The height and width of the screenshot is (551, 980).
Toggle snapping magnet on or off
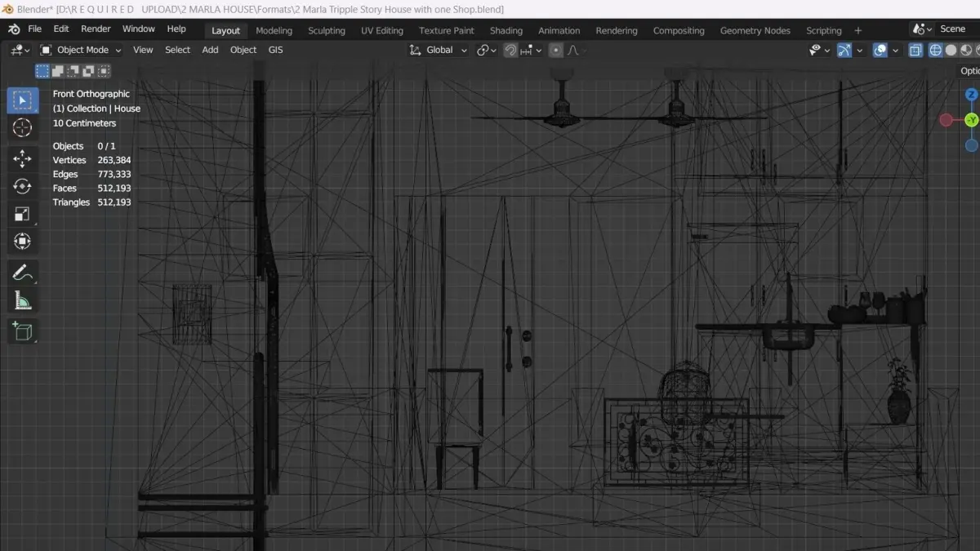pyautogui.click(x=510, y=50)
